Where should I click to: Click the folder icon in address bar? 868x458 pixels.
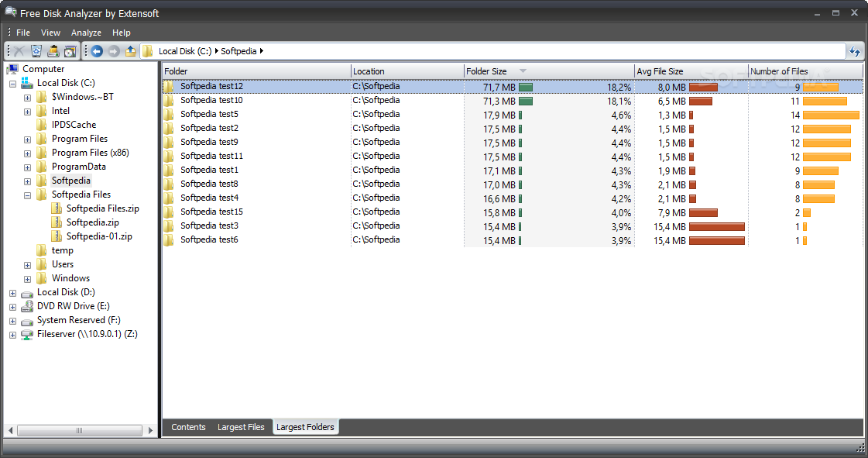click(x=148, y=51)
